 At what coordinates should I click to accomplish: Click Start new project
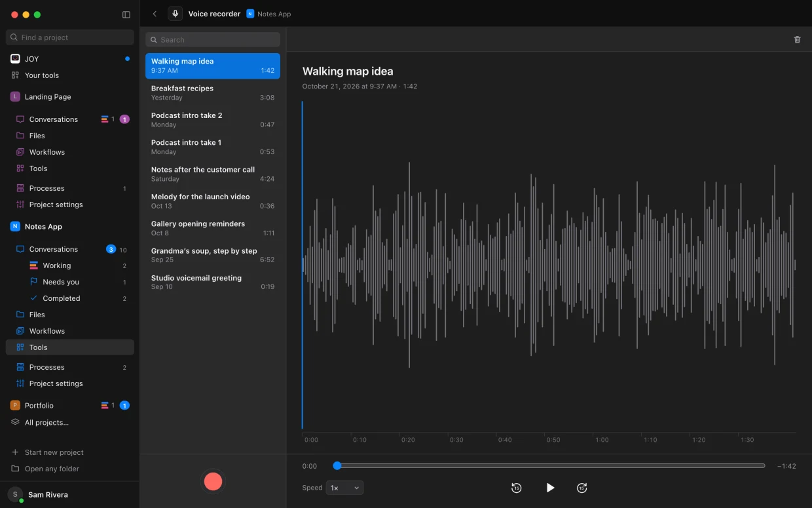[x=70, y=452]
